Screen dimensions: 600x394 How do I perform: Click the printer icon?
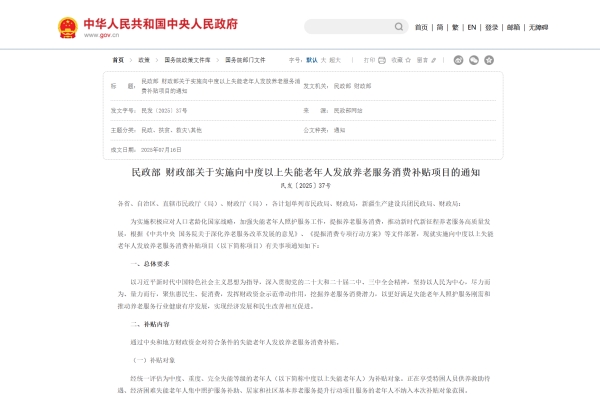[382, 60]
